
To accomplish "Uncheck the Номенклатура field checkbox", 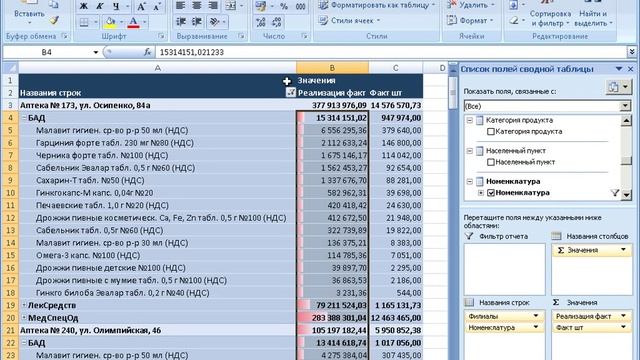I will [x=491, y=193].
